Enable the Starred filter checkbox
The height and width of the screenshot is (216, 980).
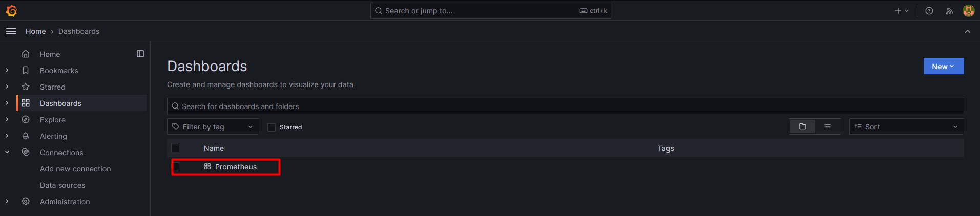click(272, 127)
